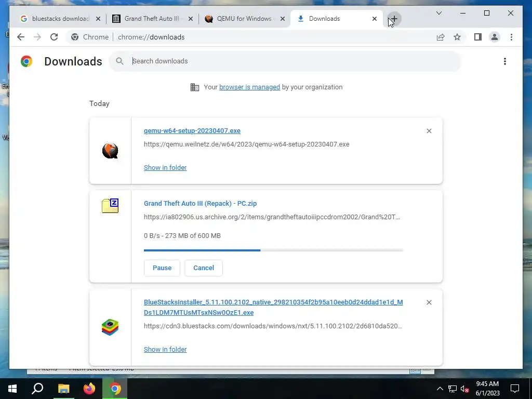Viewport: 532px width, 399px height.
Task: Close the Downloads tab
Action: tap(374, 19)
